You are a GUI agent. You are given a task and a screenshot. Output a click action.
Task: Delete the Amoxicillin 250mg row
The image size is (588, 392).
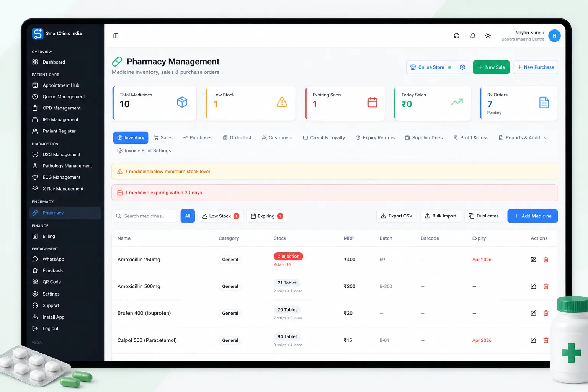coord(546,260)
